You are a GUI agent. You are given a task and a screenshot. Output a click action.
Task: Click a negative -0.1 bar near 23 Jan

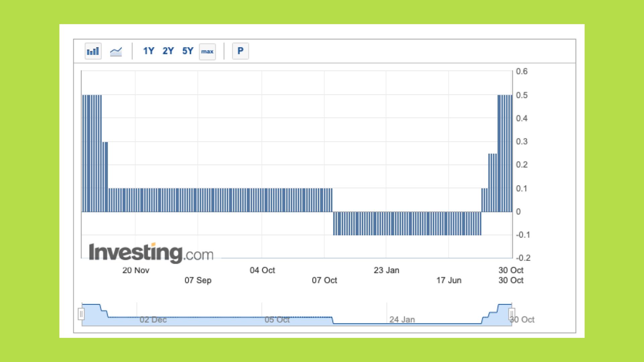[x=386, y=224]
